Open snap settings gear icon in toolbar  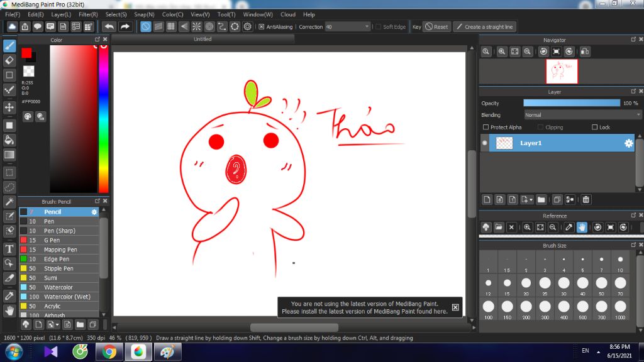click(247, 26)
